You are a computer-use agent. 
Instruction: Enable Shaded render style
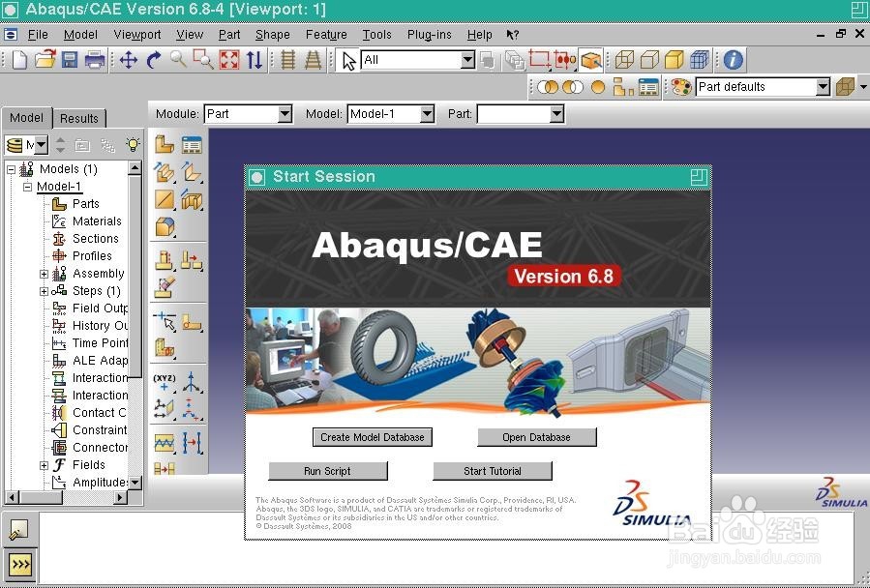tap(674, 59)
